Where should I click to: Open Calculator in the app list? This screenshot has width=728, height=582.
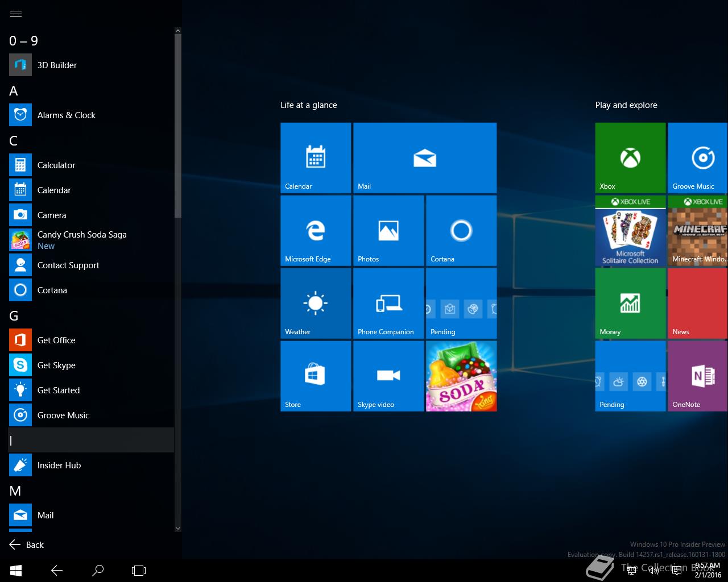pos(91,165)
